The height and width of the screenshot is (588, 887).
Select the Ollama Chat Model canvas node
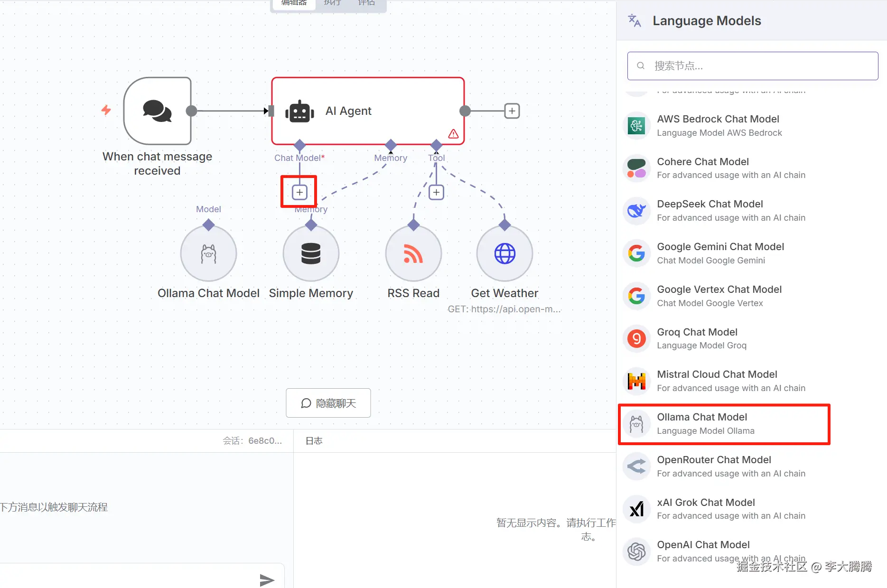208,253
